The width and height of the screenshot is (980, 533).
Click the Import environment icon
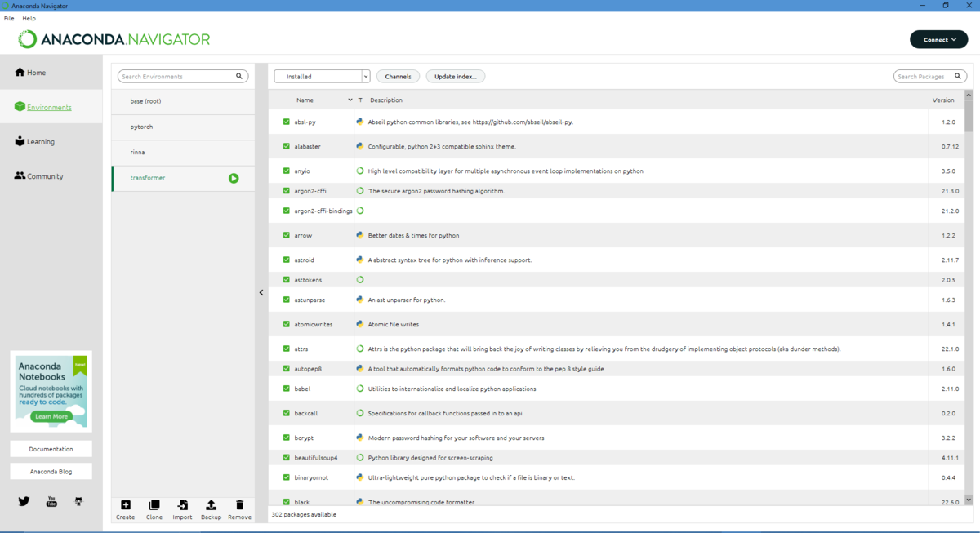pyautogui.click(x=183, y=505)
